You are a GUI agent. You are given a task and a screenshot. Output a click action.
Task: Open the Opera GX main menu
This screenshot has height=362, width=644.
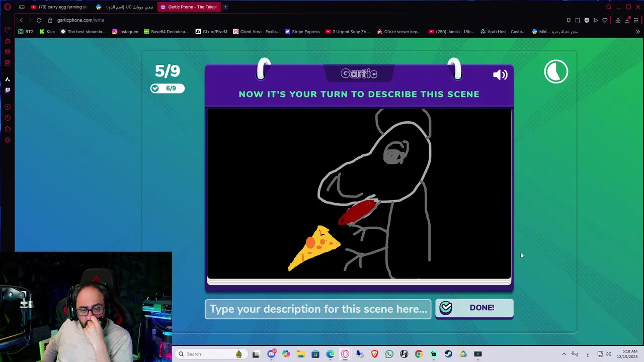click(x=8, y=7)
